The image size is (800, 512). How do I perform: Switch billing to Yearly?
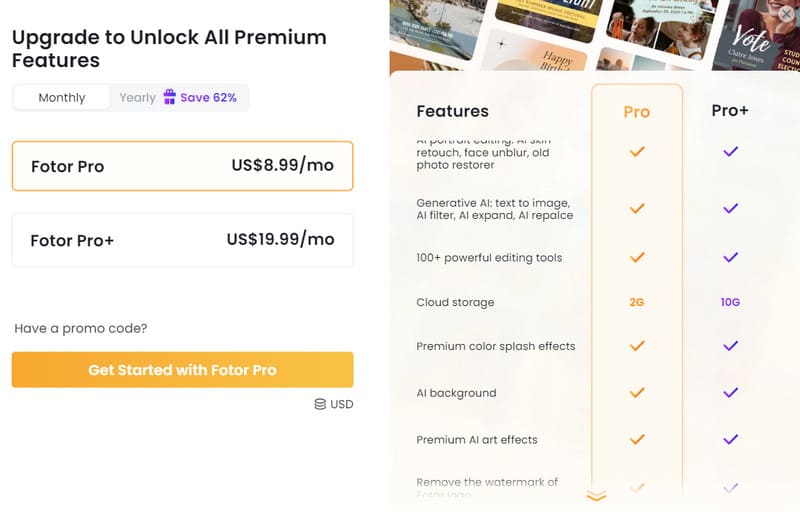pyautogui.click(x=137, y=98)
